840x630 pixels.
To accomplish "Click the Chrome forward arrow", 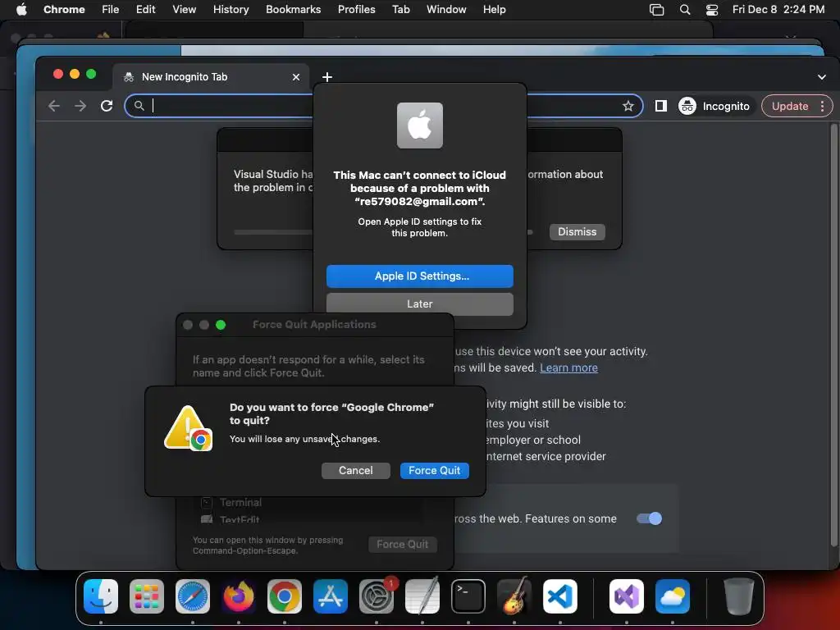I will click(80, 106).
